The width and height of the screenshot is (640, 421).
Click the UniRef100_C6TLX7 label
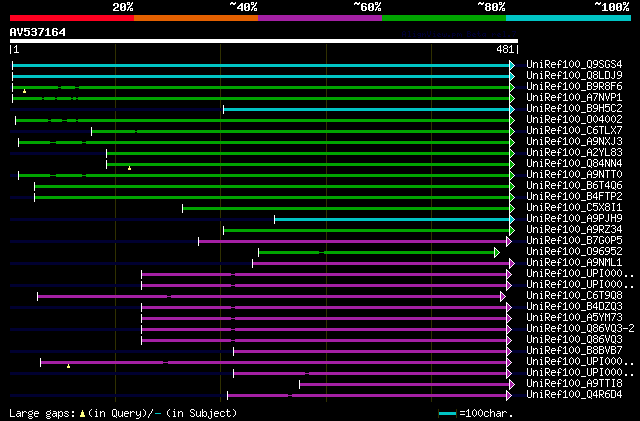(x=574, y=131)
